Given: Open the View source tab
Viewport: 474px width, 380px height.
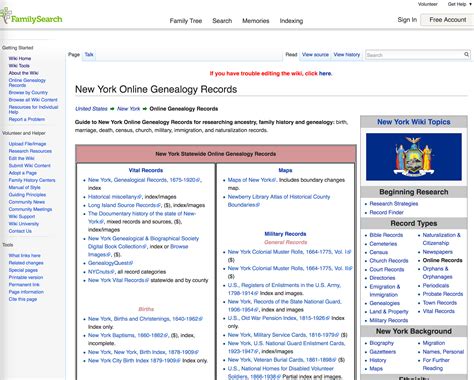Looking at the screenshot, I should (315, 54).
